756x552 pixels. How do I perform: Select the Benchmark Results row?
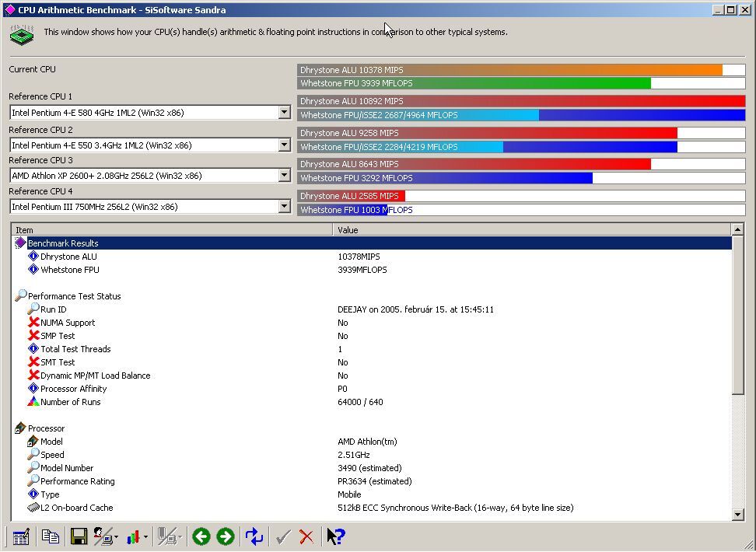[371, 243]
